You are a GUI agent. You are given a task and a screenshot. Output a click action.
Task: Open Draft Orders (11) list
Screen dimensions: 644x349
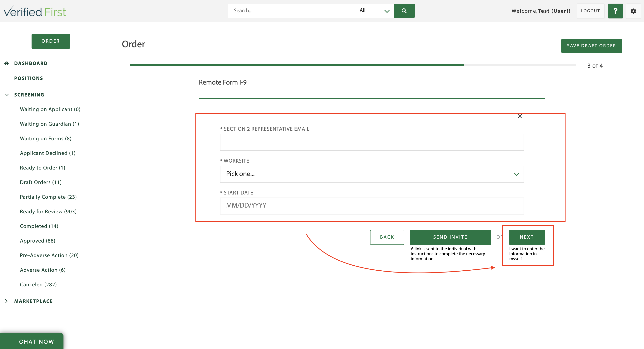[41, 182]
